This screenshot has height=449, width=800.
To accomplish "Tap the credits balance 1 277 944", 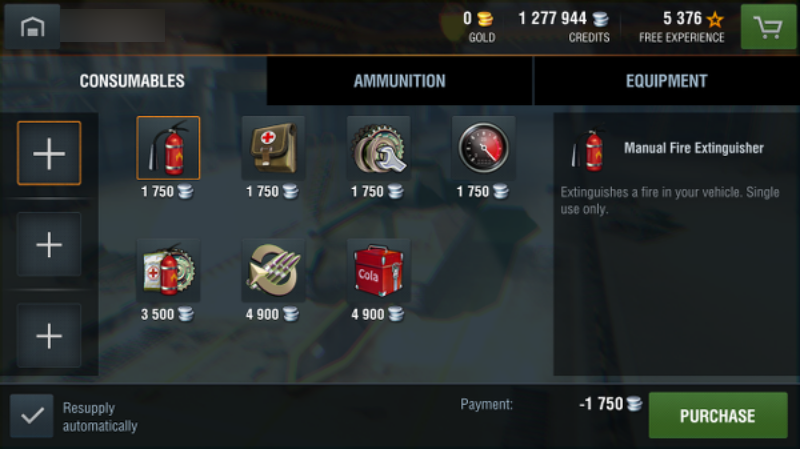I will coord(553,19).
